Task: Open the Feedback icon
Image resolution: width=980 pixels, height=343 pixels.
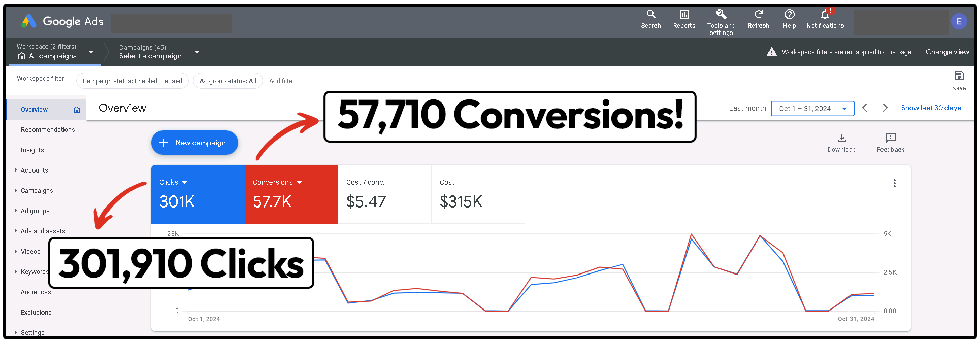Action: click(890, 139)
